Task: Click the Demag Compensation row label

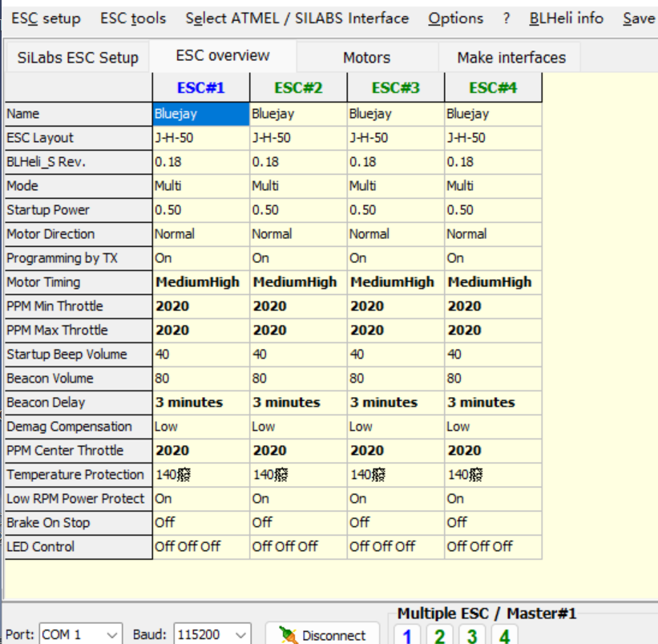Action: click(x=79, y=427)
